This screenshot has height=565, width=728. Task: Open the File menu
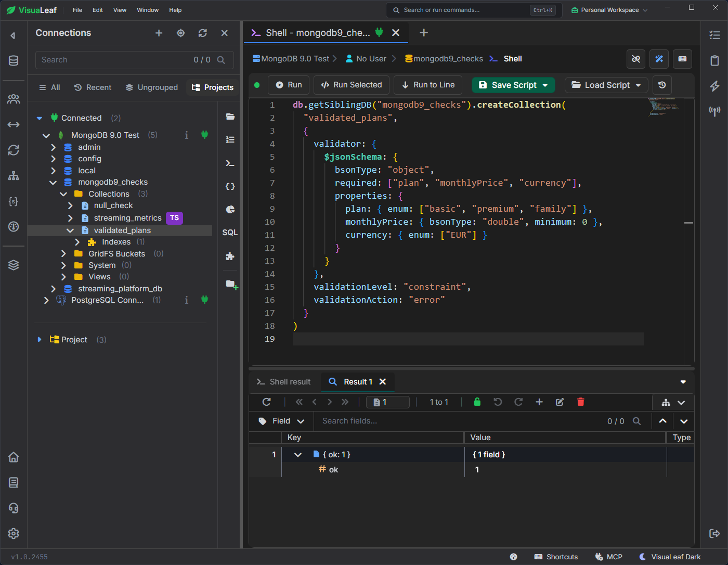coord(77,10)
